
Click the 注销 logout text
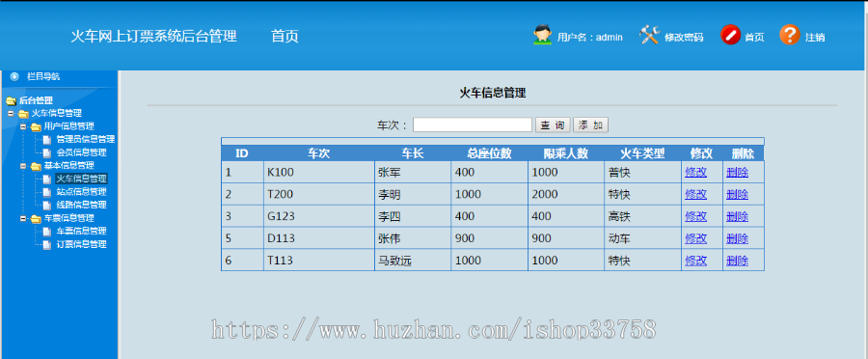coord(815,37)
